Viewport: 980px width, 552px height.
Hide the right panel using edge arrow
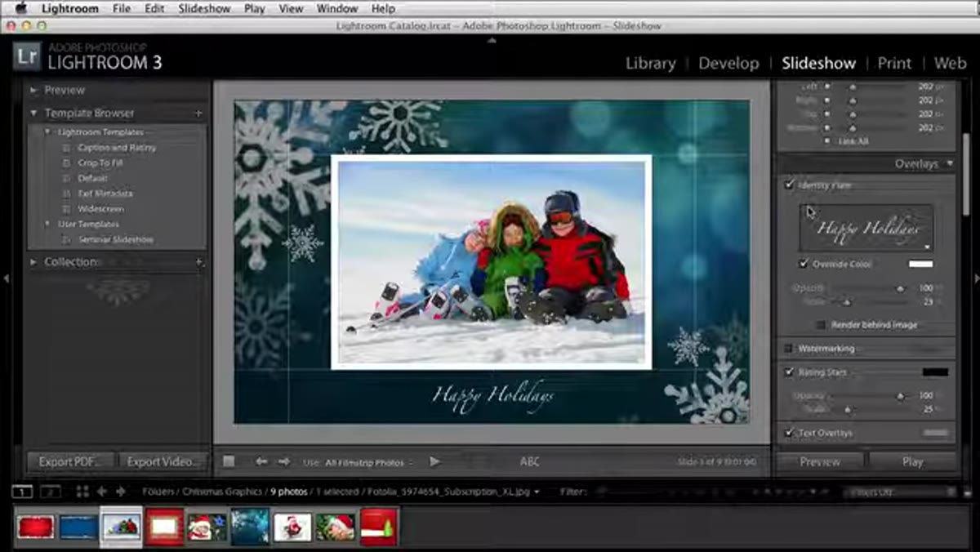(x=975, y=278)
